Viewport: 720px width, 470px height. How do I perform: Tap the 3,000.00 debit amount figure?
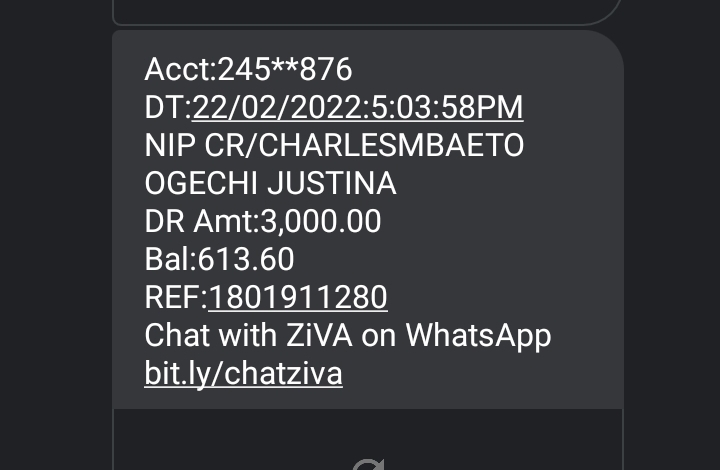(x=321, y=221)
